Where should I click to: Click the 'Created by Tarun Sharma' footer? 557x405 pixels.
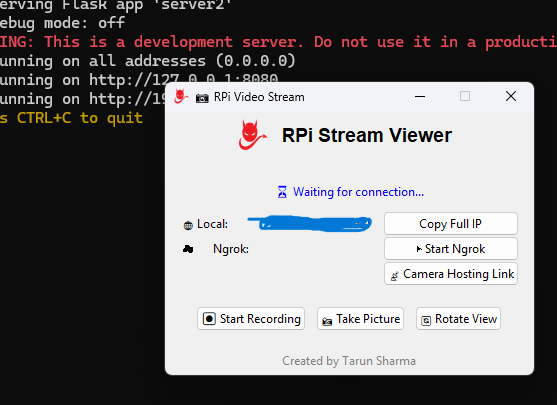pyautogui.click(x=349, y=361)
